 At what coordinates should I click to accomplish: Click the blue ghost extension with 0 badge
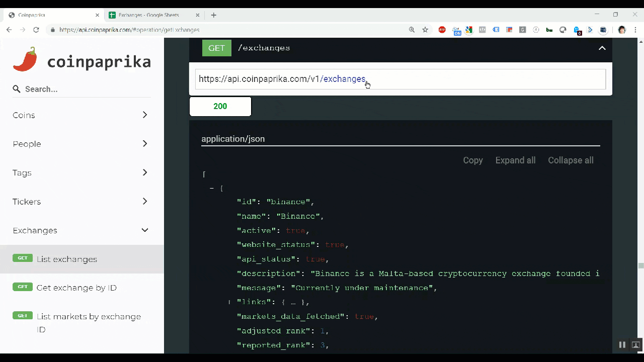tap(577, 30)
